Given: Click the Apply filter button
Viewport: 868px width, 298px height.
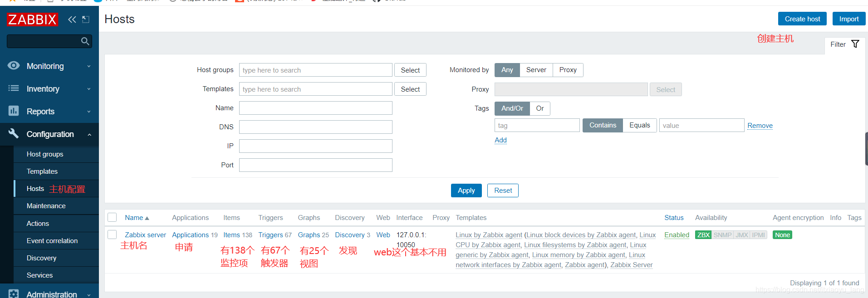Looking at the screenshot, I should click(x=466, y=191).
